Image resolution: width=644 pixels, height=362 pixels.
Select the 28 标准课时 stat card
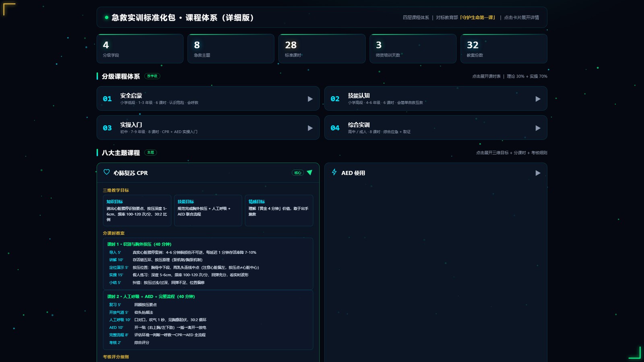point(322,49)
